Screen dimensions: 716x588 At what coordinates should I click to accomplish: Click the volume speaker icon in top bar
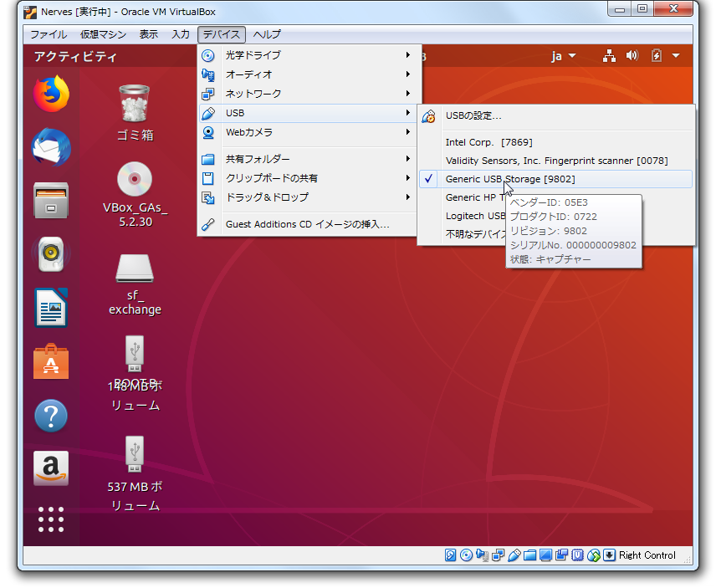(632, 56)
